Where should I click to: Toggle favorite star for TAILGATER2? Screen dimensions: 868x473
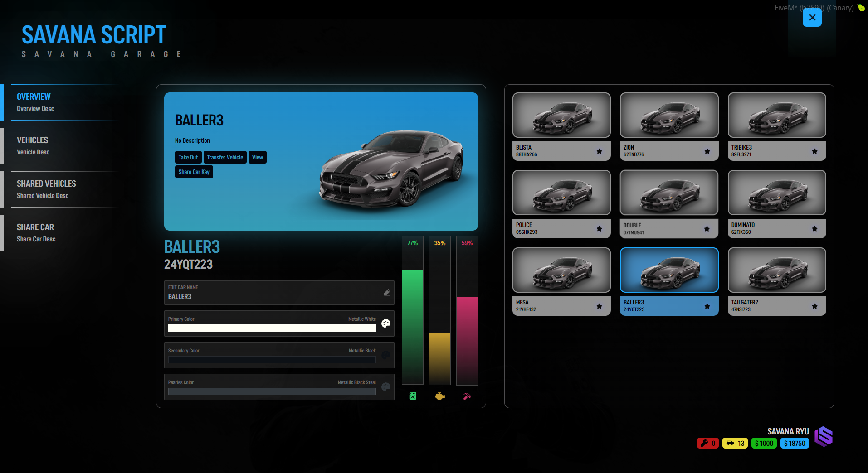[815, 306]
